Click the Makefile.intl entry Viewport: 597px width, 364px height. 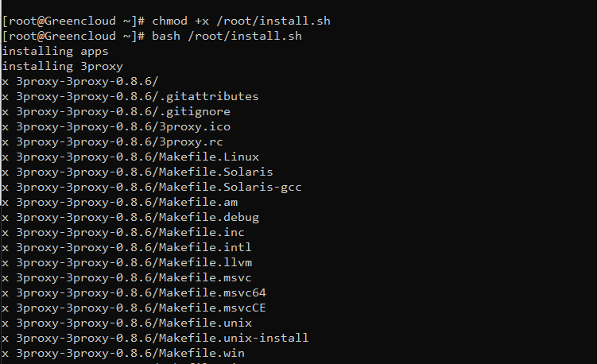tap(126, 247)
